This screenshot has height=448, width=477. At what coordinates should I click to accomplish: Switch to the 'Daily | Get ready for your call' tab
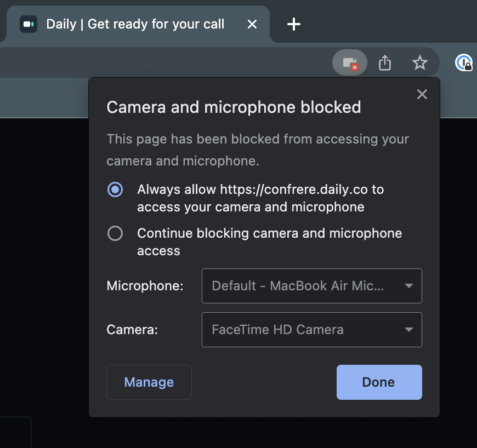coord(135,24)
